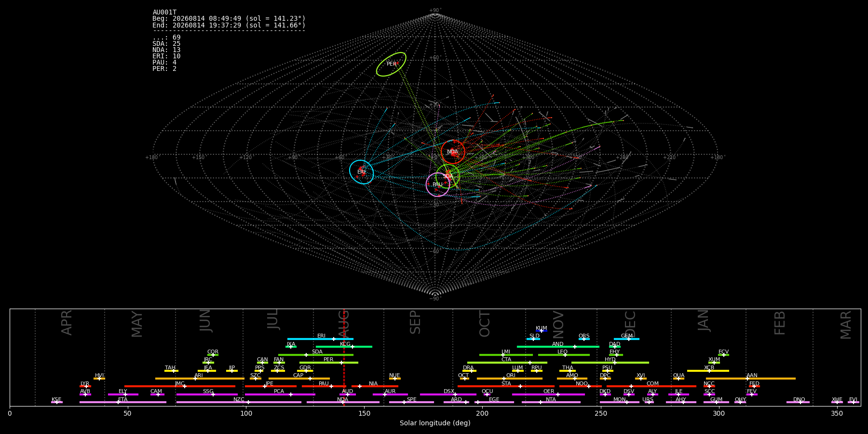The width and height of the screenshot is (868, 434).
Task: Select the PER shower timeline bar
Action: click(x=329, y=363)
